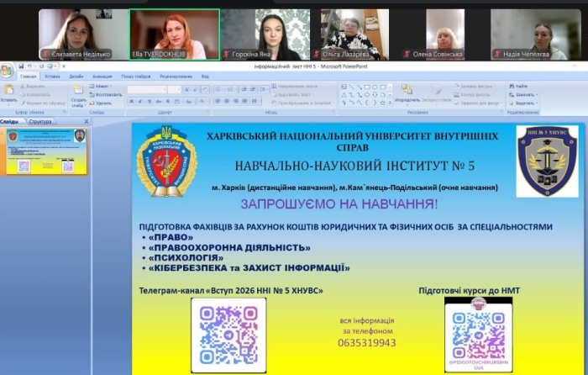
Task: Toggle italic text formatting button
Action: 139,103
